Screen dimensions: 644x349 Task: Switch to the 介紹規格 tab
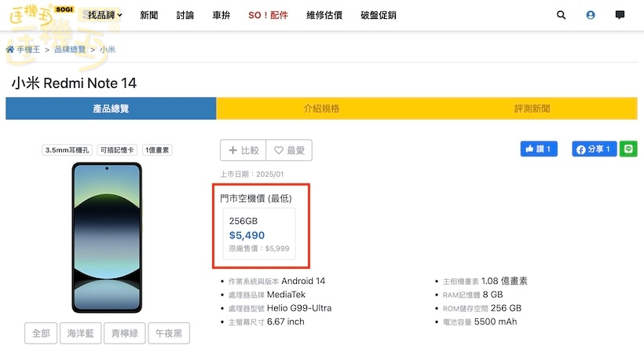click(x=321, y=108)
